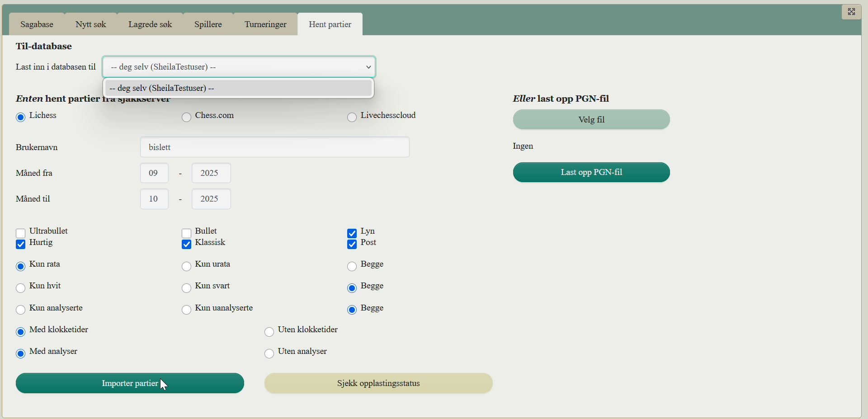Open the database target dropdown
The height and width of the screenshot is (419, 868).
(x=239, y=67)
